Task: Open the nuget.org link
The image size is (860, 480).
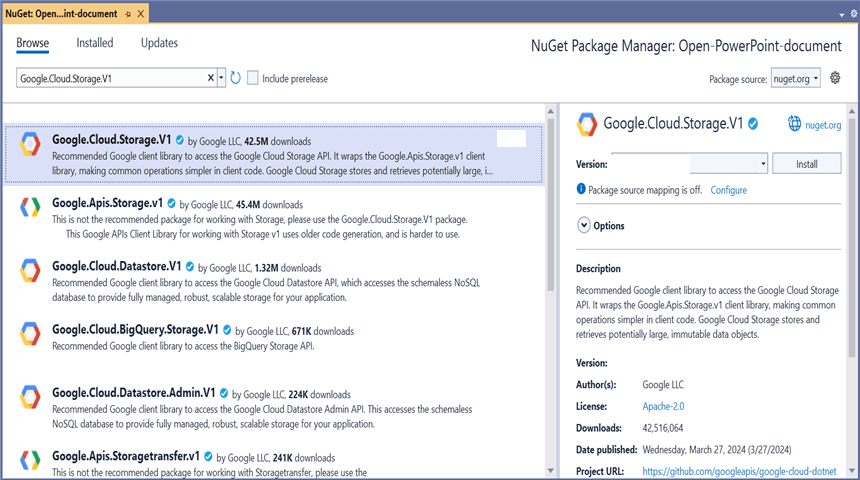Action: coord(823,125)
